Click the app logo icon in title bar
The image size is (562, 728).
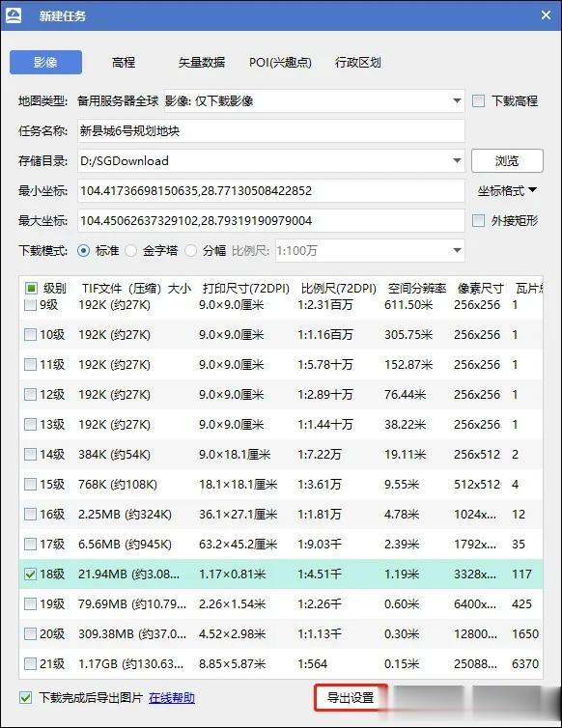pyautogui.click(x=14, y=15)
